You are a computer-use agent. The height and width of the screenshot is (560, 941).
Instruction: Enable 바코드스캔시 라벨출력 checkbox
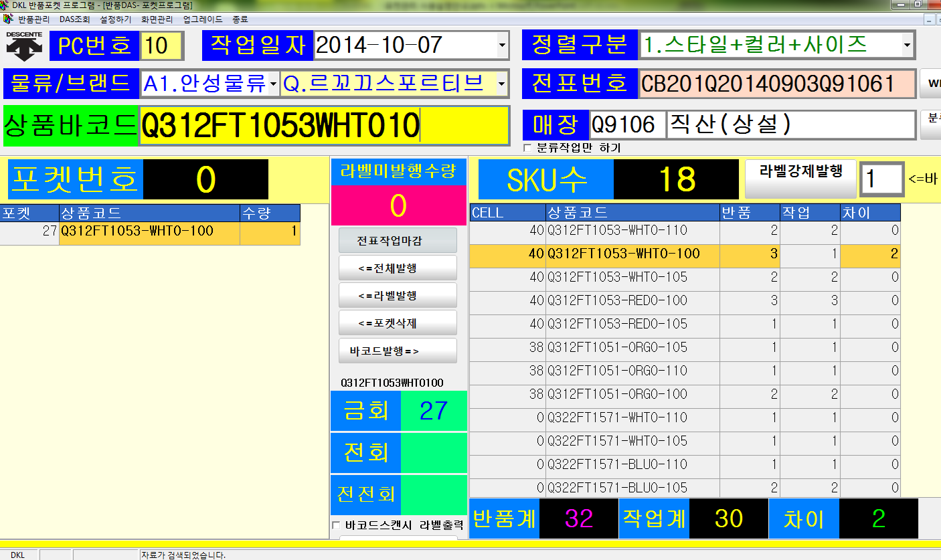click(337, 525)
